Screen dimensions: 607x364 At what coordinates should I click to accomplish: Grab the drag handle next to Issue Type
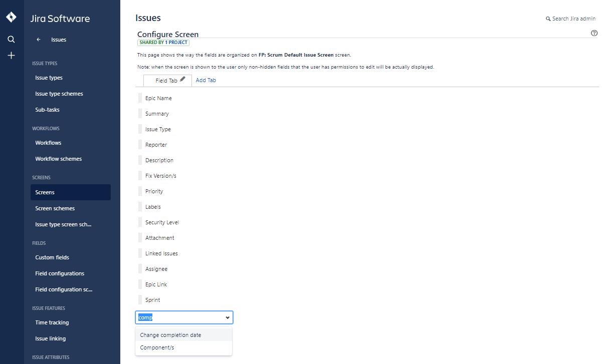pyautogui.click(x=140, y=129)
